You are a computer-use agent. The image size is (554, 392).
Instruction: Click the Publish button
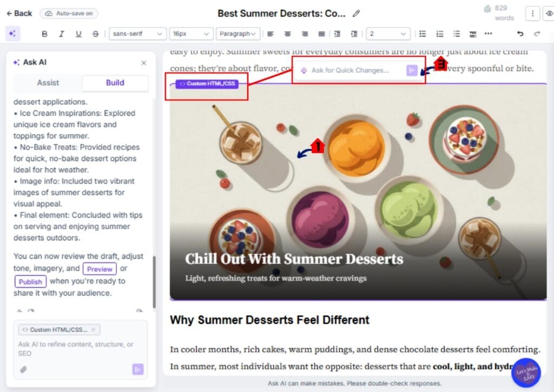[30, 281]
